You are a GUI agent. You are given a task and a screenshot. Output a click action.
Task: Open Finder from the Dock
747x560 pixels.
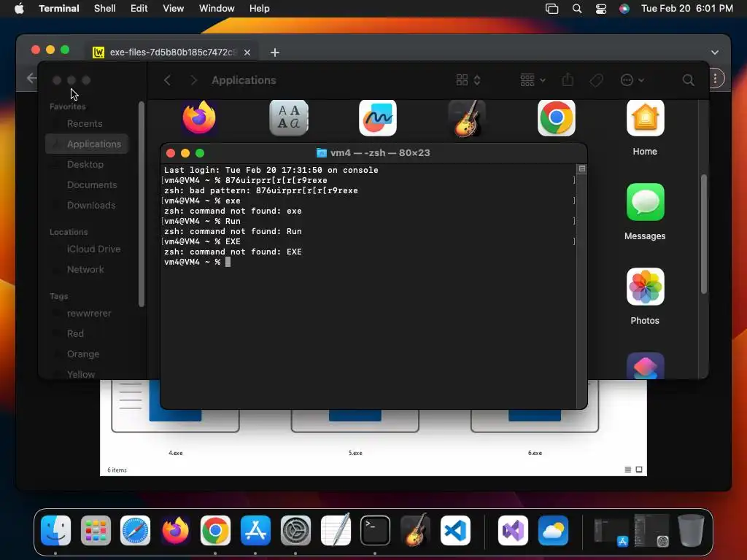click(x=55, y=531)
